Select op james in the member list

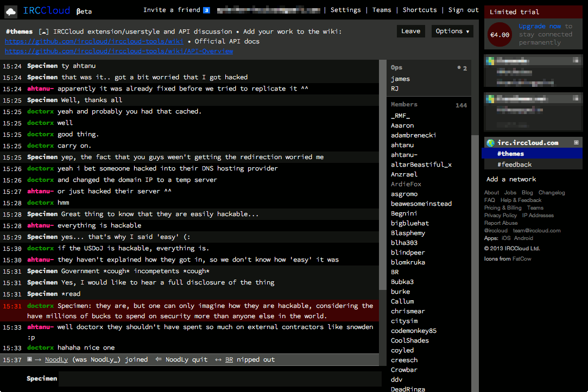coord(400,79)
